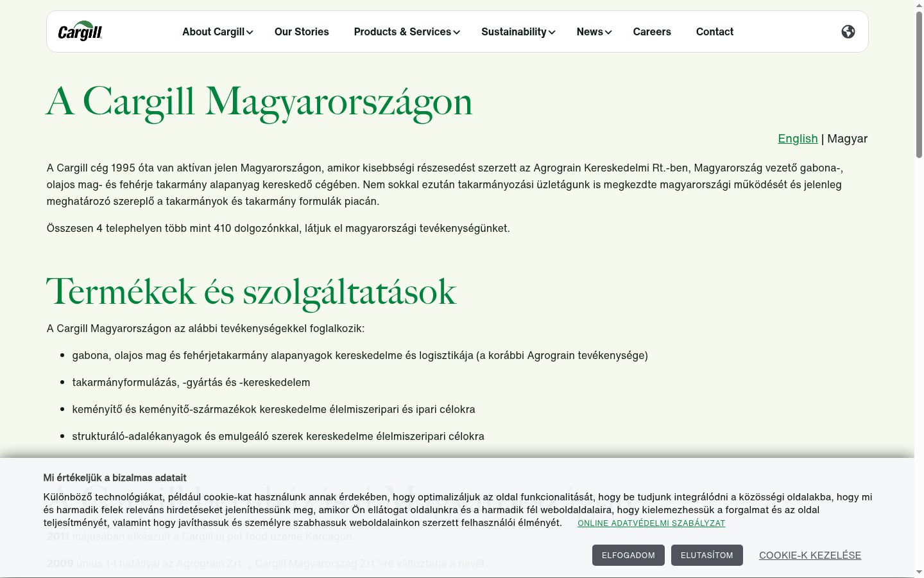The width and height of the screenshot is (924, 578).
Task: Expand the Products & Services chevron
Action: pos(456,32)
